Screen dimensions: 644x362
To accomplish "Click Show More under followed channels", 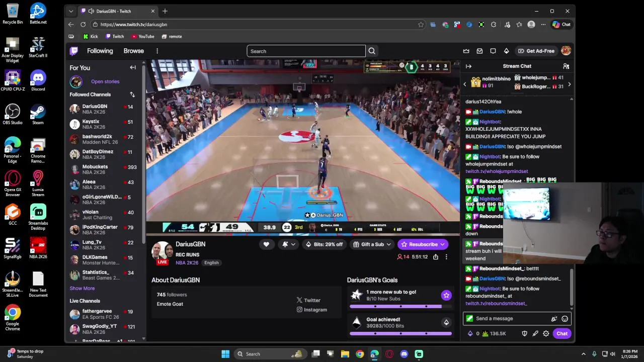I will pos(82,289).
